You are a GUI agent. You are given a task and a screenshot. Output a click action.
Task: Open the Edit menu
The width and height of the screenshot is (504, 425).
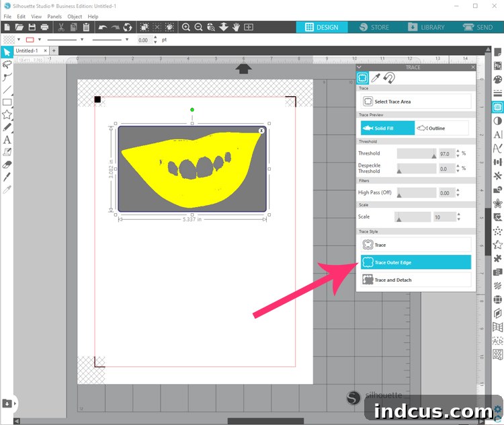click(x=22, y=16)
